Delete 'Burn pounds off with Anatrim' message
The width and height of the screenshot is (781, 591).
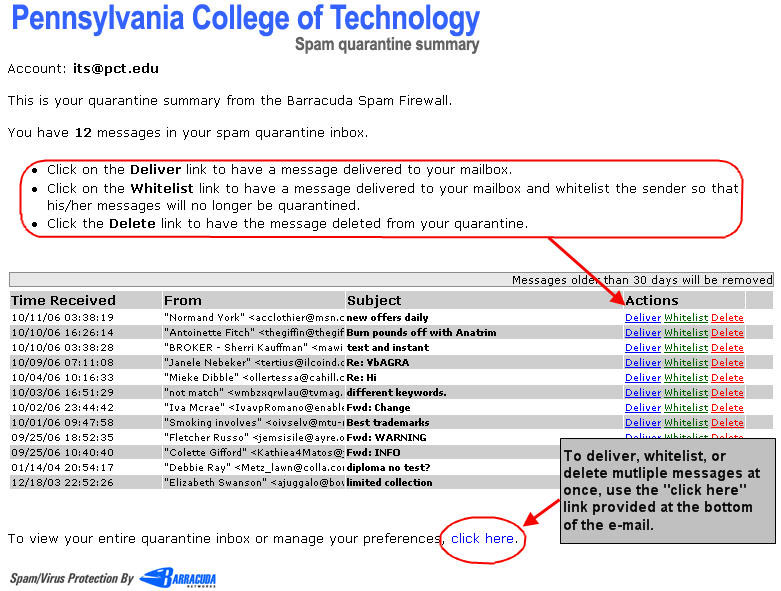point(727,333)
